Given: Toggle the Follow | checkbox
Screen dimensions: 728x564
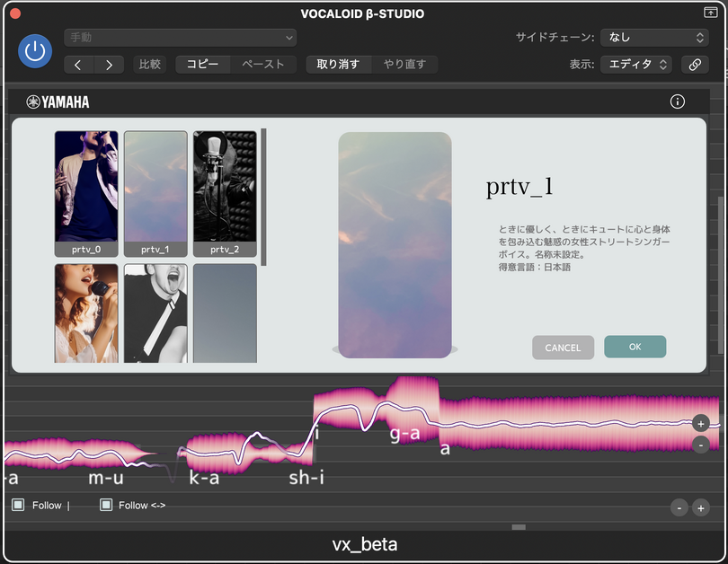Looking at the screenshot, I should pyautogui.click(x=18, y=505).
